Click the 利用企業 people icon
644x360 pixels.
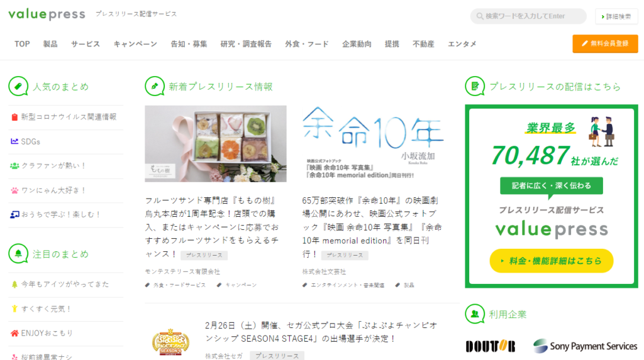coord(475,314)
